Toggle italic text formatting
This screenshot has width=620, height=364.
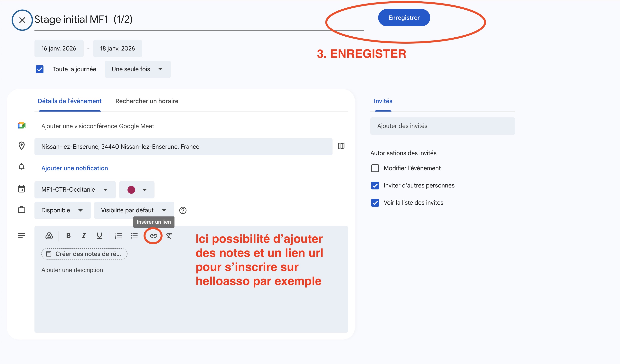click(x=84, y=236)
